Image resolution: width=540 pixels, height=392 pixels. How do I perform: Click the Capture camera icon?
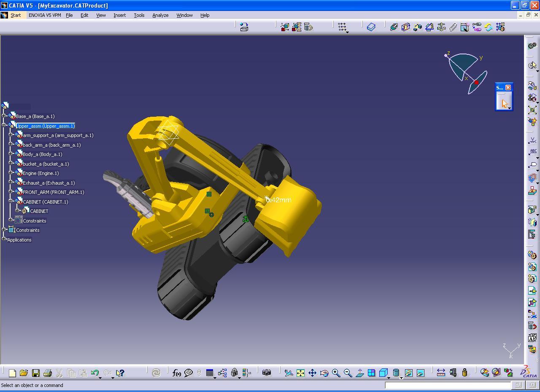(x=267, y=373)
